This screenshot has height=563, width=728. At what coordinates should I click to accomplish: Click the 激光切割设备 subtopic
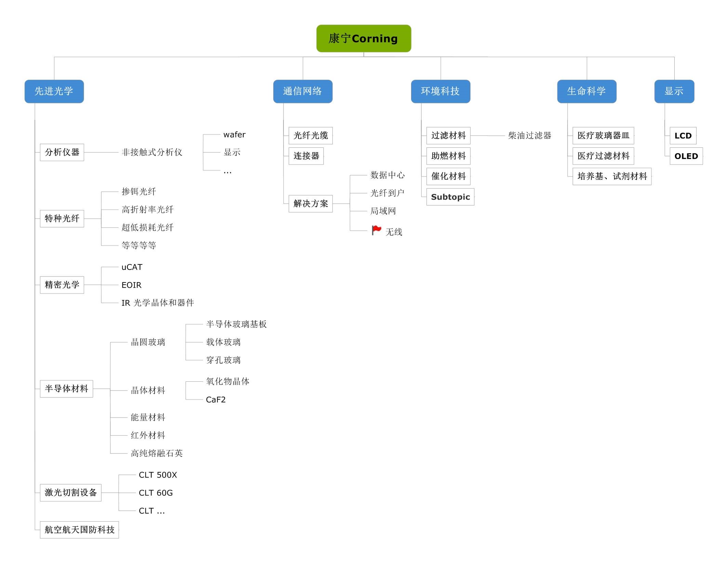click(x=70, y=493)
